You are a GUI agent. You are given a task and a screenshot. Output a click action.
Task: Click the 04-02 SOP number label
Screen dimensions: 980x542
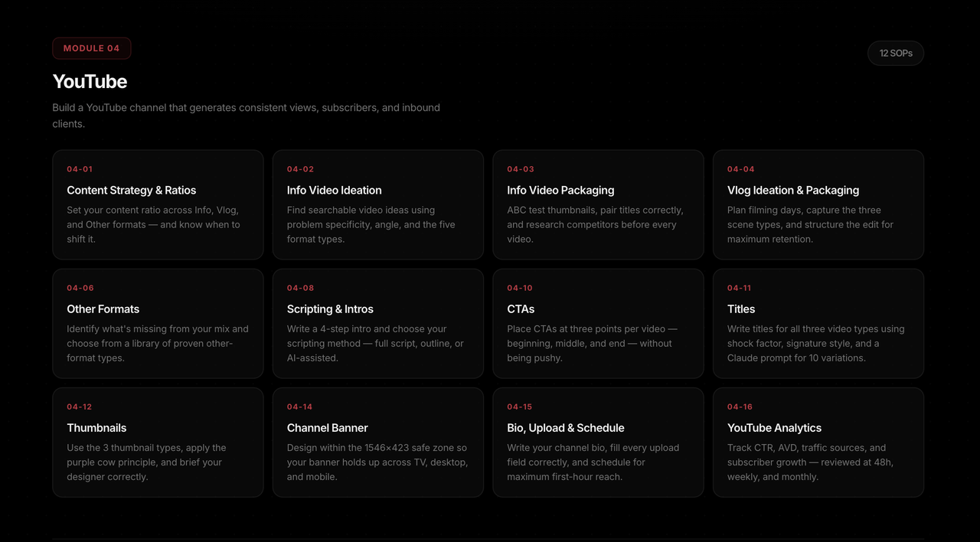[300, 169]
